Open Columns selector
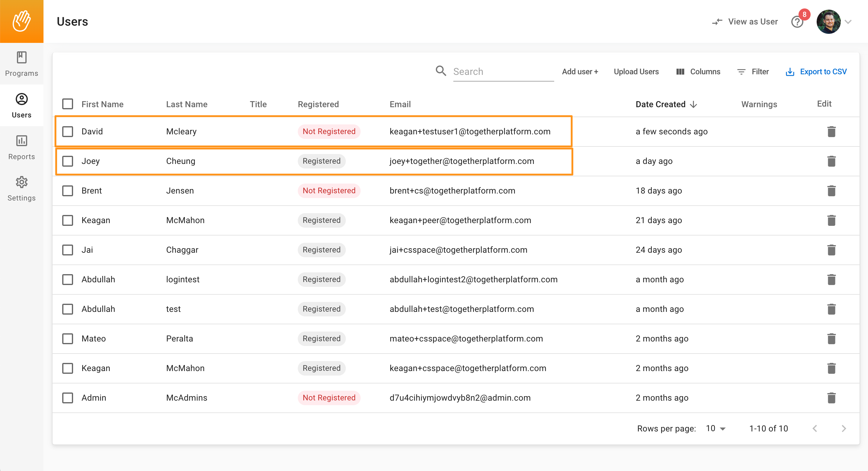Image resolution: width=868 pixels, height=471 pixels. 698,72
